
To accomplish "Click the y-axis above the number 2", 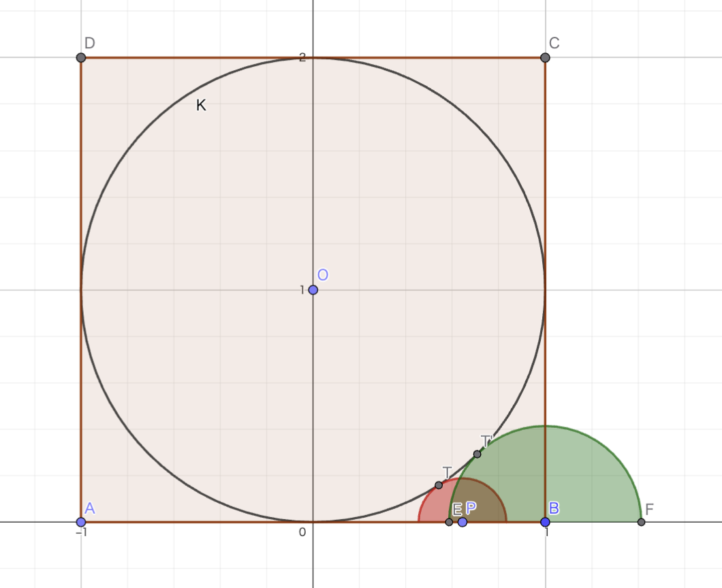I will (313, 27).
